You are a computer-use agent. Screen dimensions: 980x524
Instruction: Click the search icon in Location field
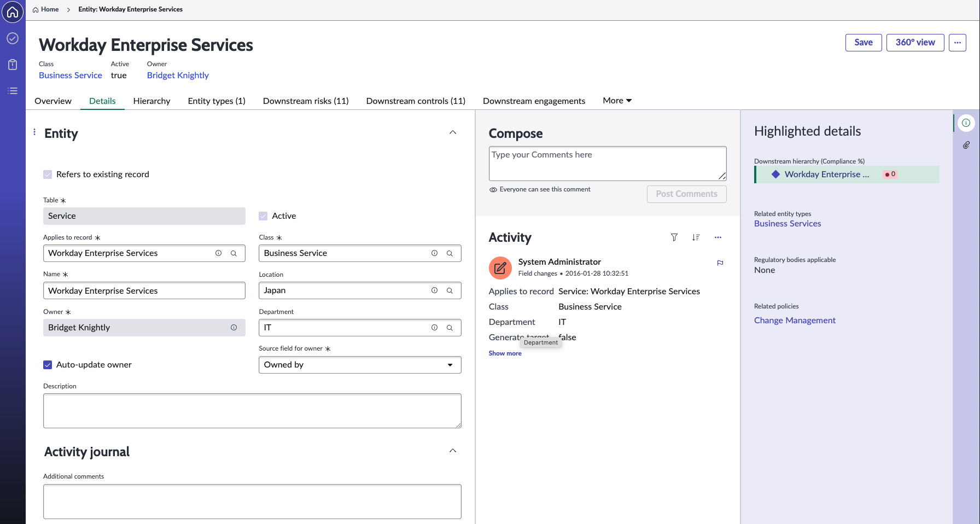pyautogui.click(x=450, y=290)
